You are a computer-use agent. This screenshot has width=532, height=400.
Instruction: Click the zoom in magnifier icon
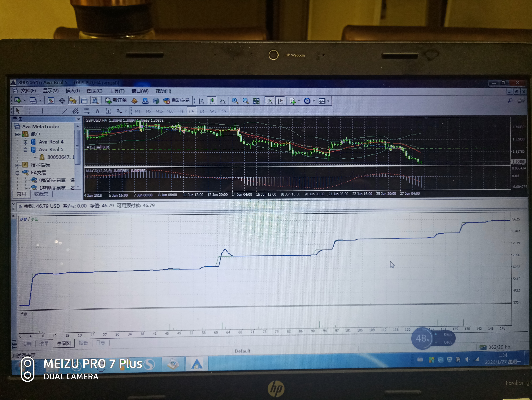[235, 101]
